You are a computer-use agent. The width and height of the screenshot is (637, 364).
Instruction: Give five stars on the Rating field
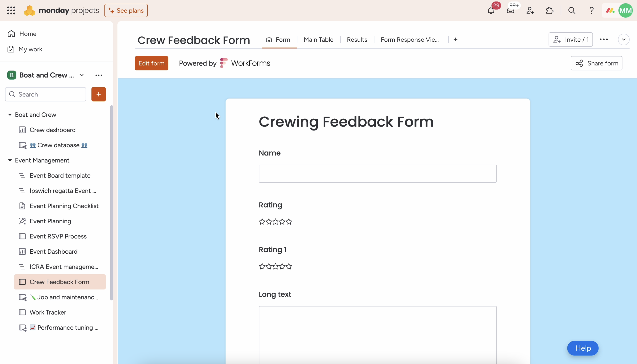(x=289, y=222)
